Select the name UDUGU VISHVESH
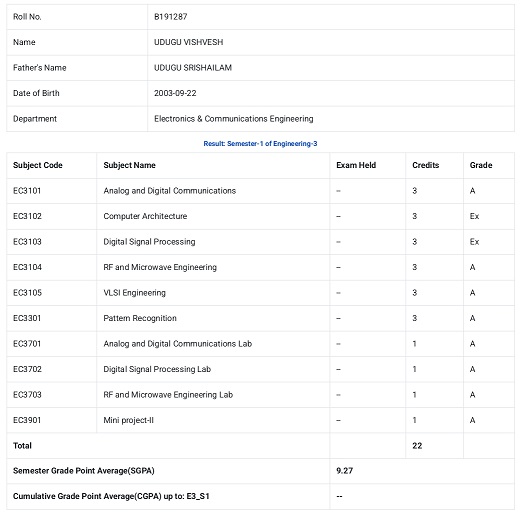Image resolution: width=523 pixels, height=514 pixels. [188, 42]
